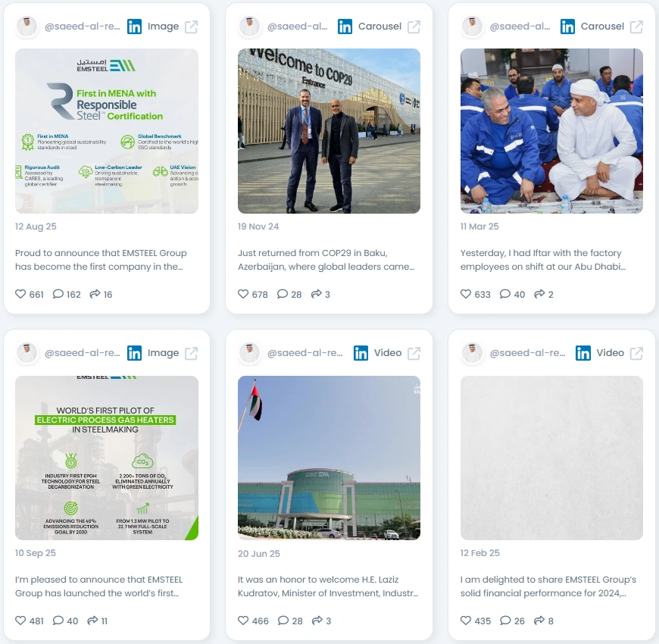Open EMSTEEL building video thumbnail
The height and width of the screenshot is (644, 659).
tap(329, 458)
